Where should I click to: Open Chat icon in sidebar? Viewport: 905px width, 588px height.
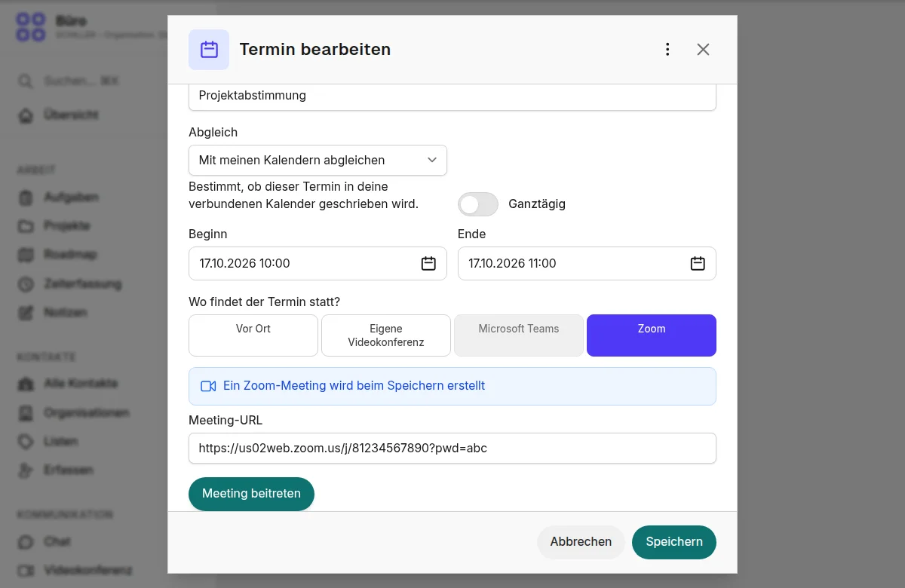pos(26,541)
